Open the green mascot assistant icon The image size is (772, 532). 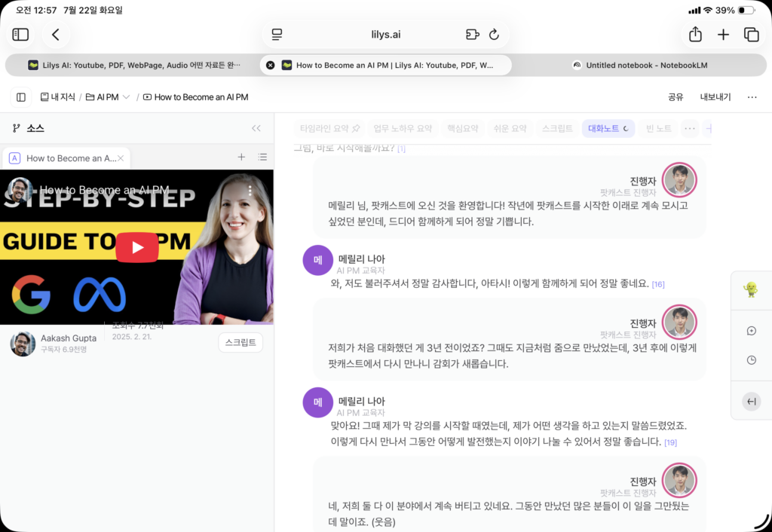pyautogui.click(x=751, y=289)
